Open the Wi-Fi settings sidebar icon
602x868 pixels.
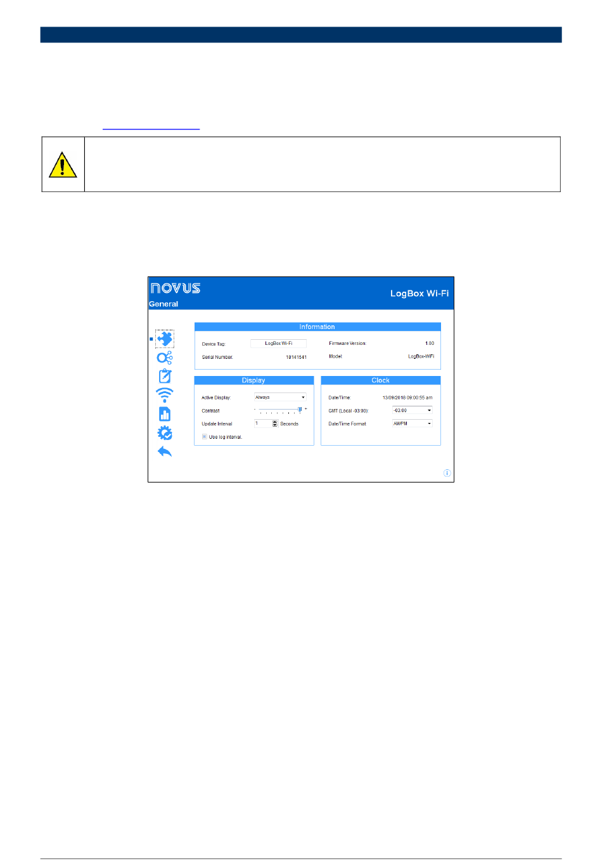coord(165,395)
